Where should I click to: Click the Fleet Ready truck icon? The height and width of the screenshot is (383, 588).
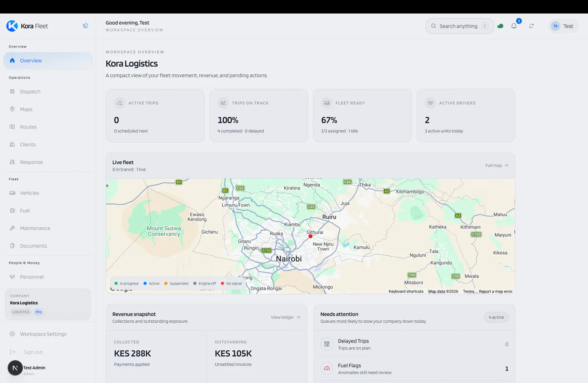click(327, 103)
